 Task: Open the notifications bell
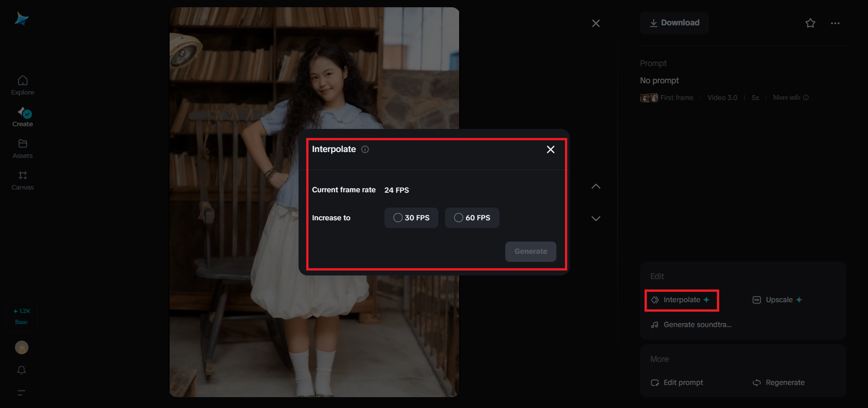click(21, 370)
